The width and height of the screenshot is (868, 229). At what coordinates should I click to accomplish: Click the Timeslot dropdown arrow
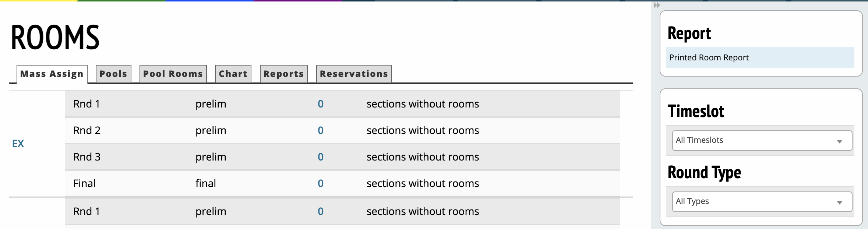pyautogui.click(x=840, y=141)
